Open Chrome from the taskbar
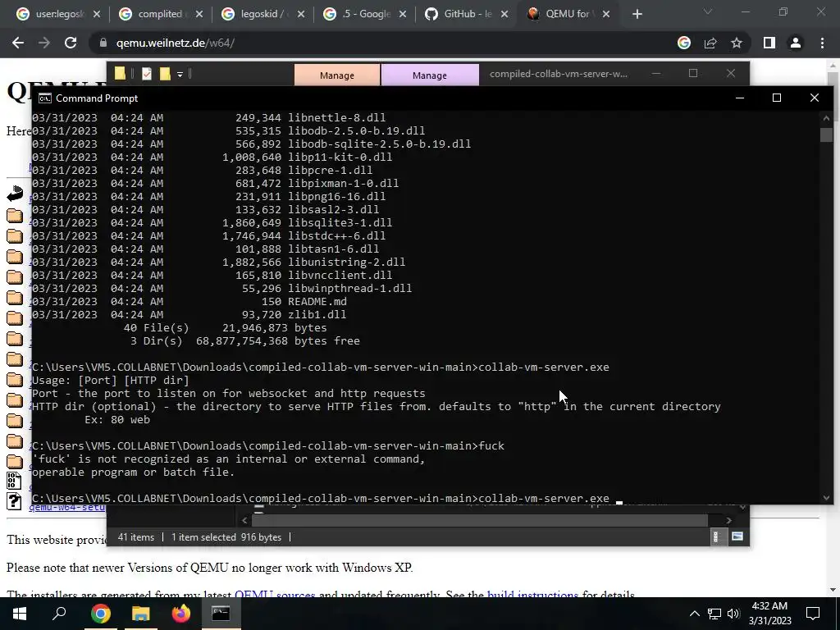 tap(100, 614)
